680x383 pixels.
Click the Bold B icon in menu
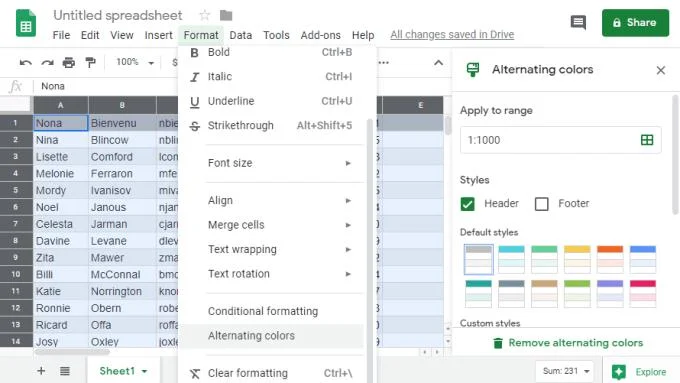194,52
